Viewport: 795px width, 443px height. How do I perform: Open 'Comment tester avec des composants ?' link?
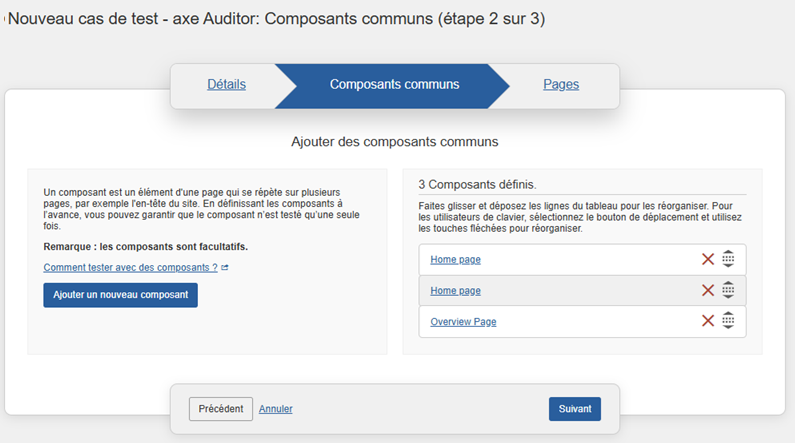[x=130, y=268]
